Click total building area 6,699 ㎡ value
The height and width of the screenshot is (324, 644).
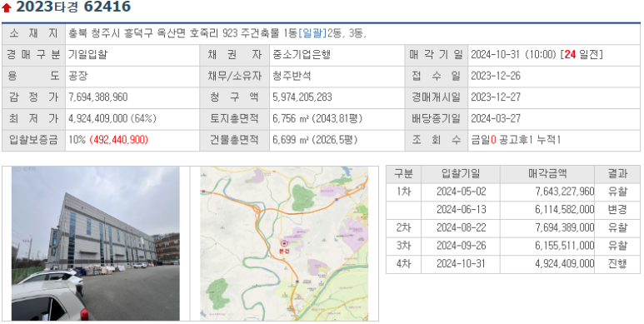315,140
